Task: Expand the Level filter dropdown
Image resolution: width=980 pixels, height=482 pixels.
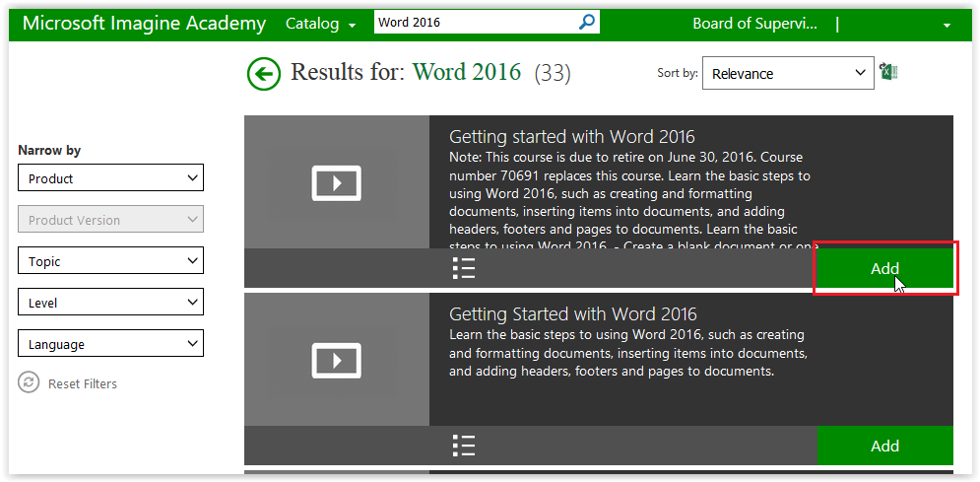Action: coord(110,302)
